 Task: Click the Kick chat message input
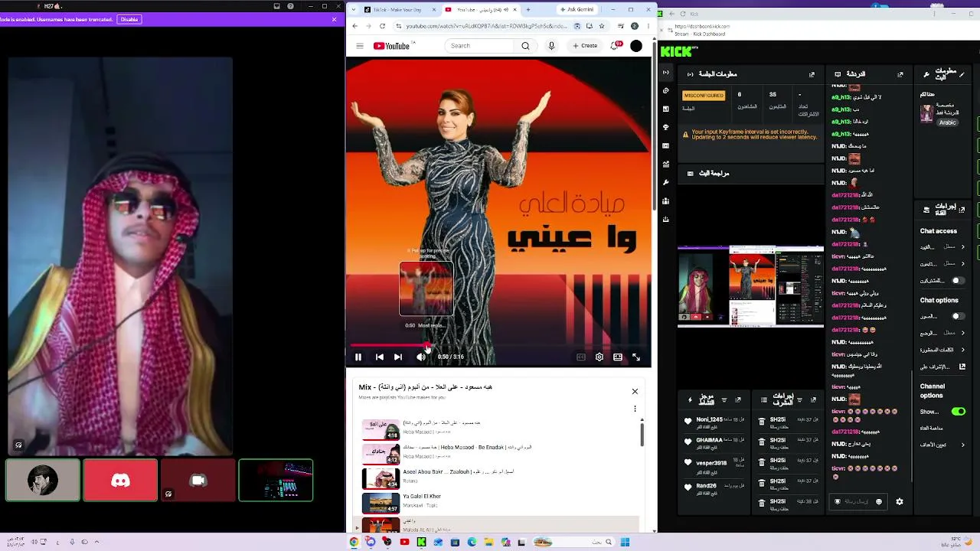coord(859,502)
